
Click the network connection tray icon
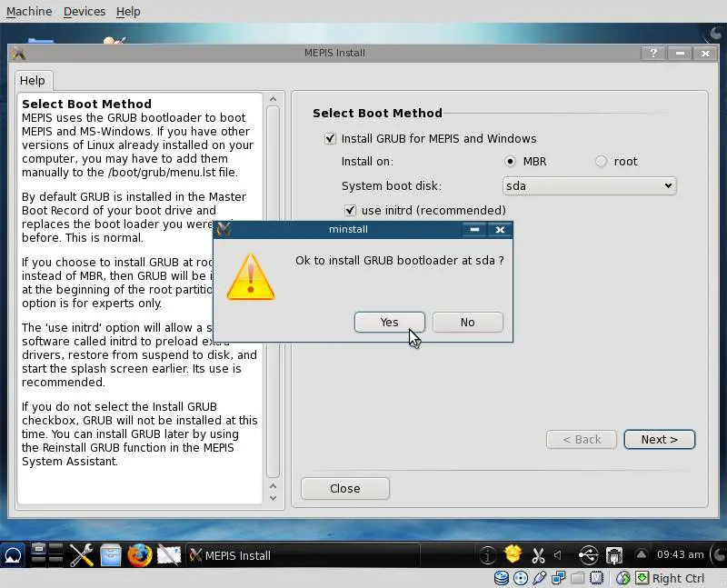[x=614, y=554]
